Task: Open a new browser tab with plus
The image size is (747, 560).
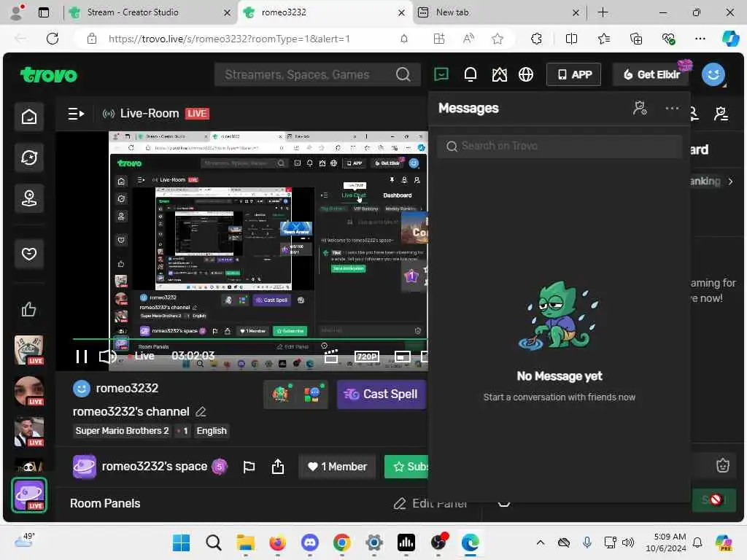Action: (603, 12)
